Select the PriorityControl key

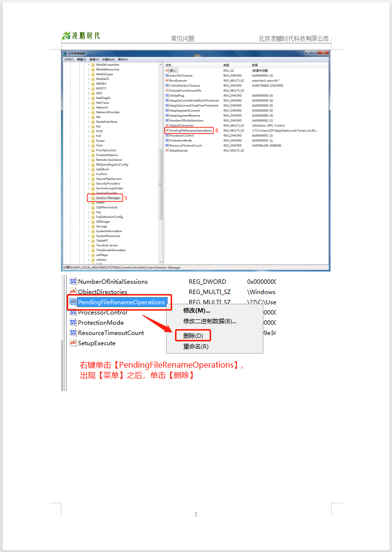[106, 150]
